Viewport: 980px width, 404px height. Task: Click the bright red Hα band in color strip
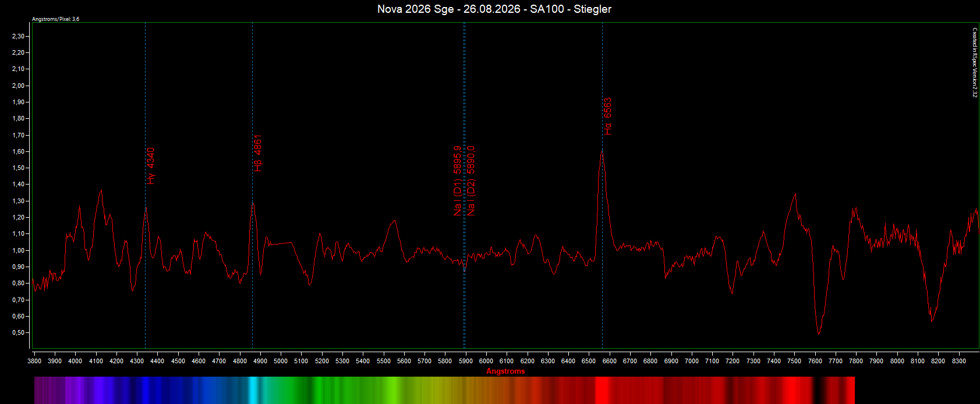603,390
